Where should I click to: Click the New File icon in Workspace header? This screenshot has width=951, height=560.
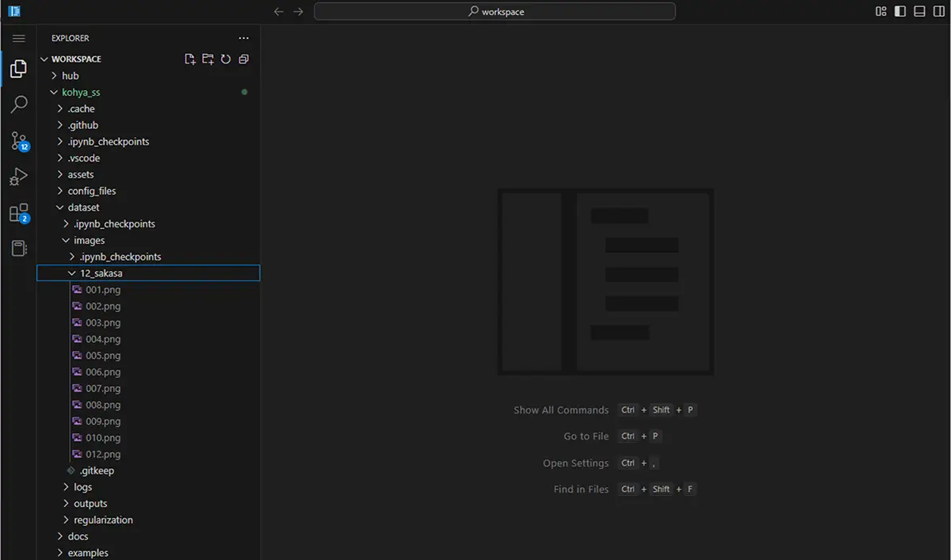click(189, 59)
